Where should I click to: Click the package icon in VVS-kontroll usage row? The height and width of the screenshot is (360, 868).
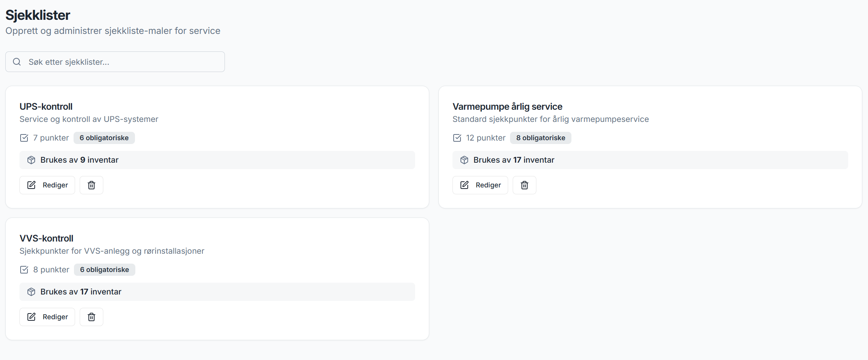[x=31, y=292]
